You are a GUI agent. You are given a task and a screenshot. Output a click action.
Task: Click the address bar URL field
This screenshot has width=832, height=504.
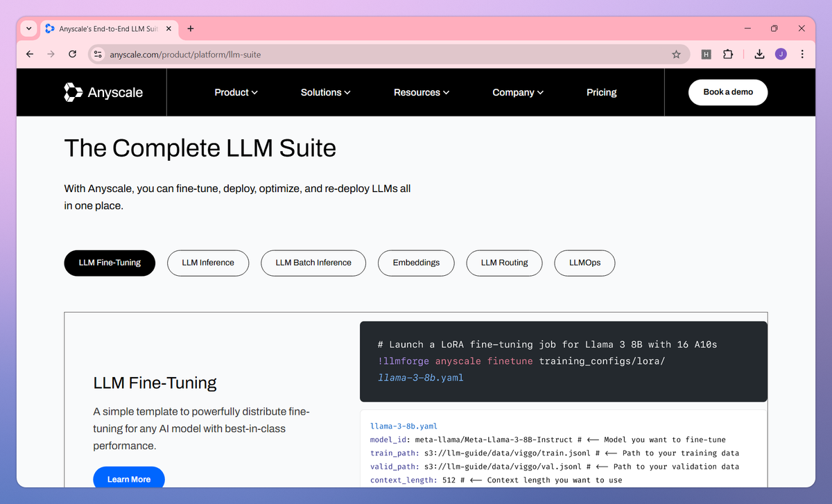[x=388, y=54]
